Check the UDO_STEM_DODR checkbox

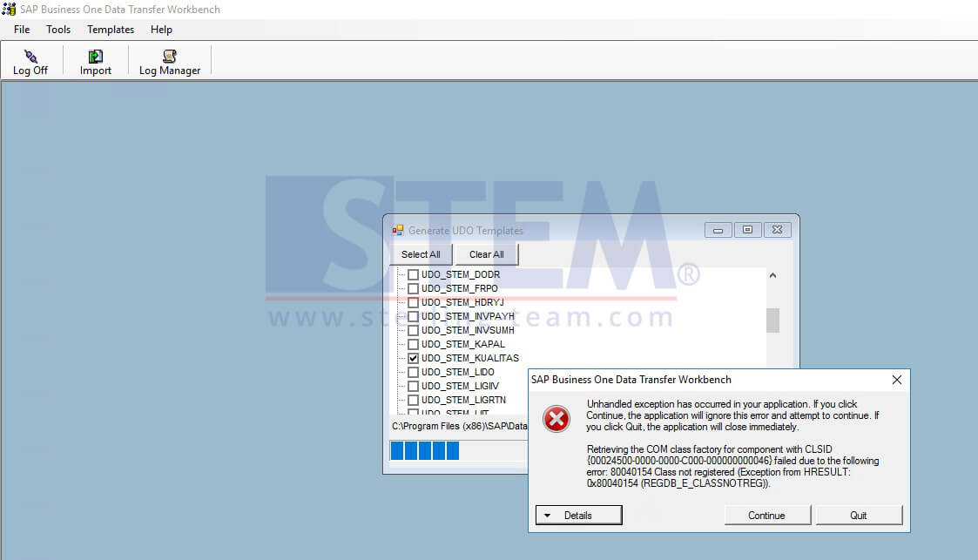click(x=413, y=274)
